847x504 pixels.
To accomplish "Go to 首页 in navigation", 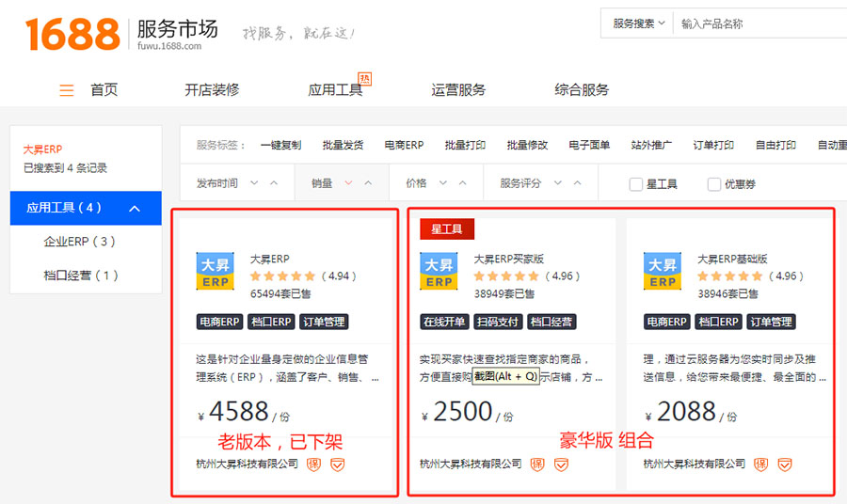I will [x=104, y=89].
